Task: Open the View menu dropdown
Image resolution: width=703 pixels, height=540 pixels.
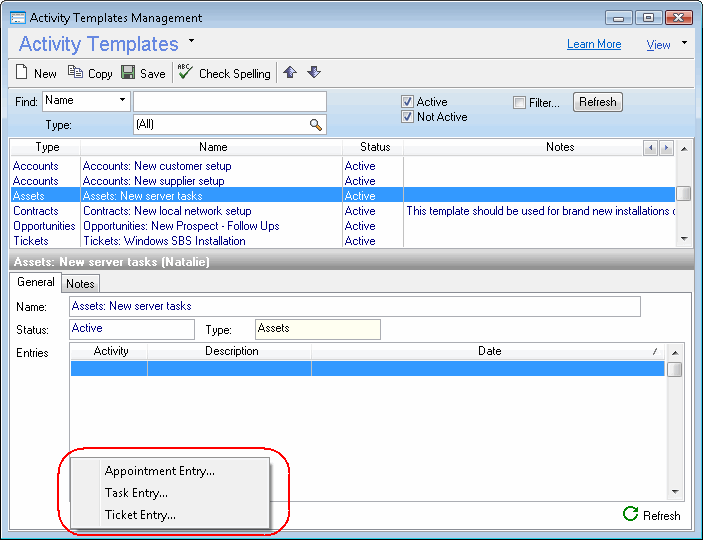Action: [x=684, y=43]
